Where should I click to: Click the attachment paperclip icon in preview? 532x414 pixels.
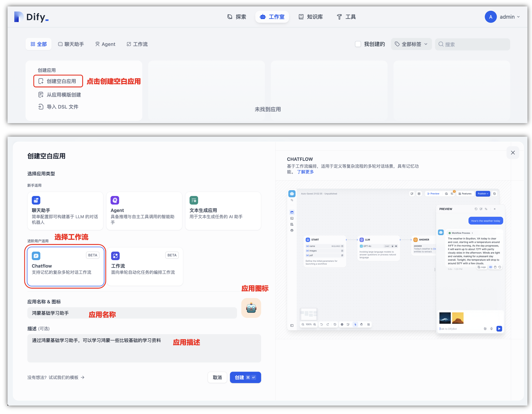[485, 329]
